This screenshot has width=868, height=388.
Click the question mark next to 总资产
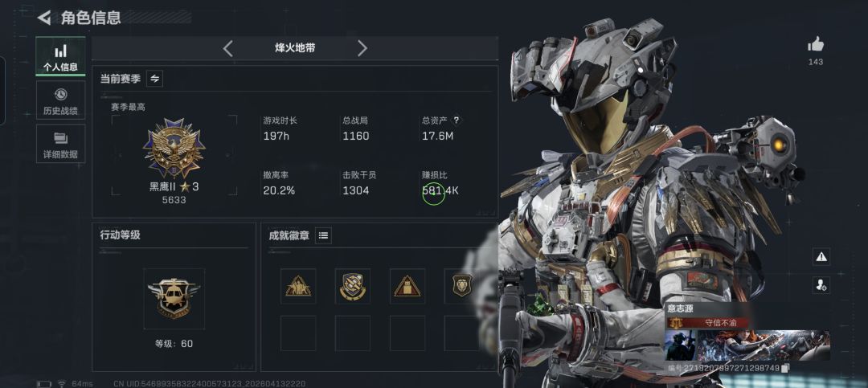(457, 120)
